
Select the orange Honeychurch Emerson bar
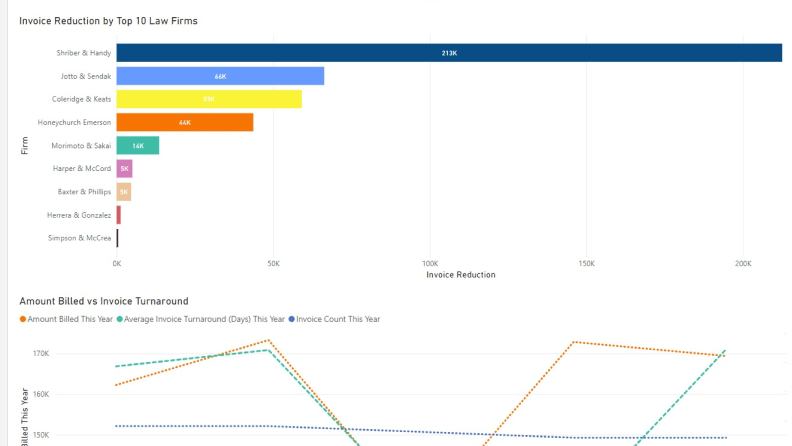185,122
